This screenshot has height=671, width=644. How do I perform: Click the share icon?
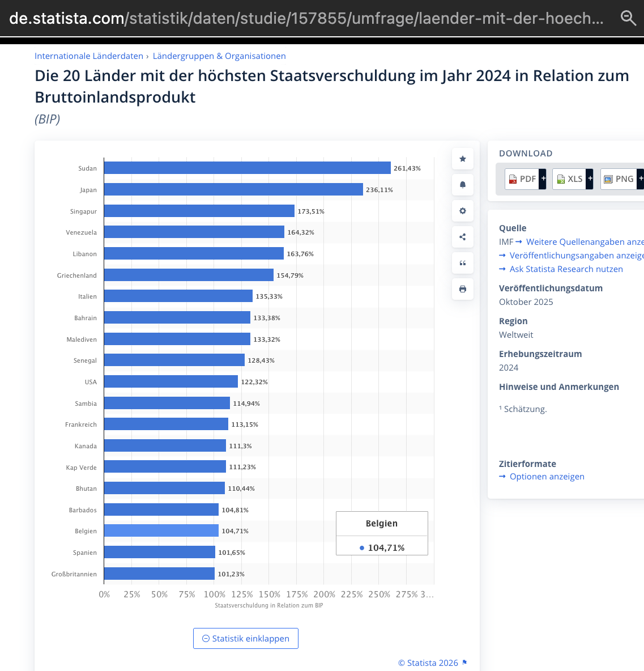(x=462, y=237)
